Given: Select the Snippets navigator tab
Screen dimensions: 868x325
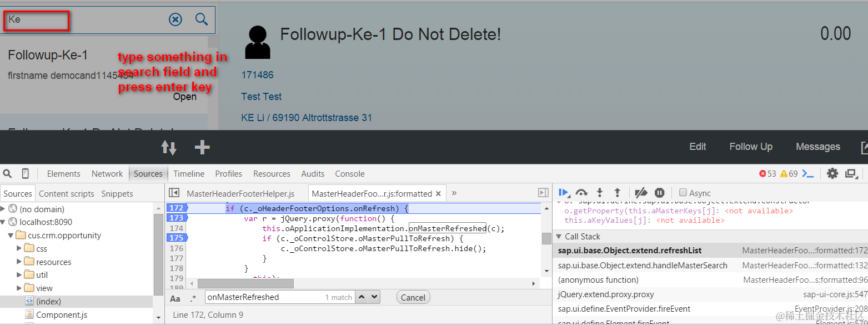Looking at the screenshot, I should [117, 194].
